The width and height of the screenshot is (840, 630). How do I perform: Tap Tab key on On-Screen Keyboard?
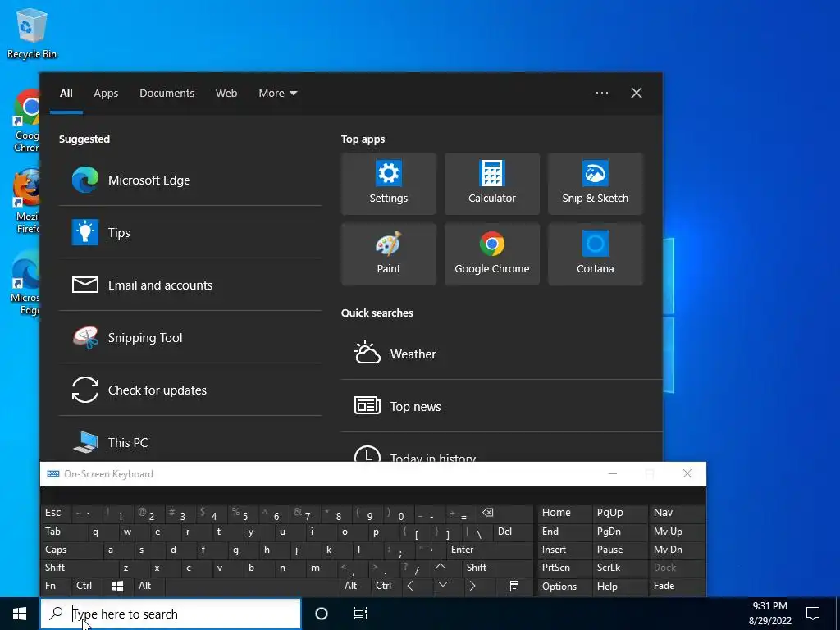63,532
